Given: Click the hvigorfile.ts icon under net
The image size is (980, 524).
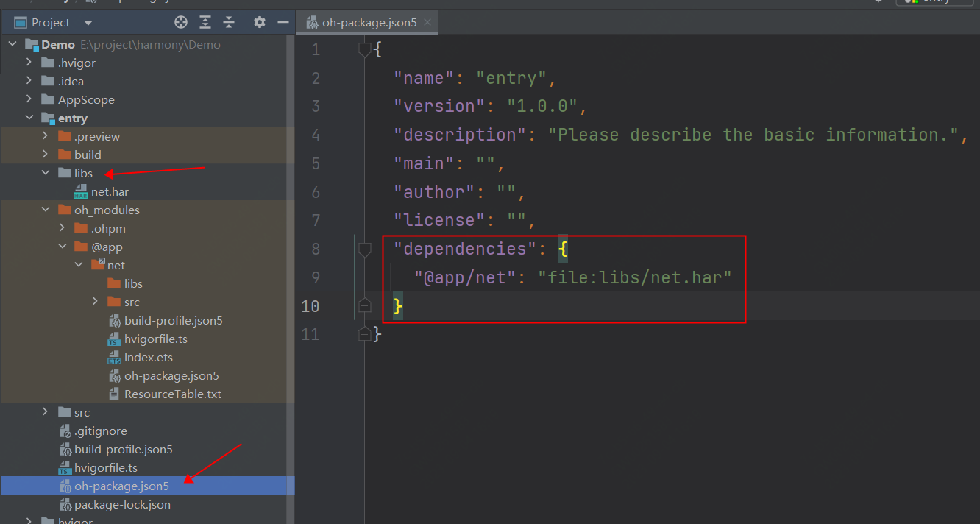Looking at the screenshot, I should (114, 339).
